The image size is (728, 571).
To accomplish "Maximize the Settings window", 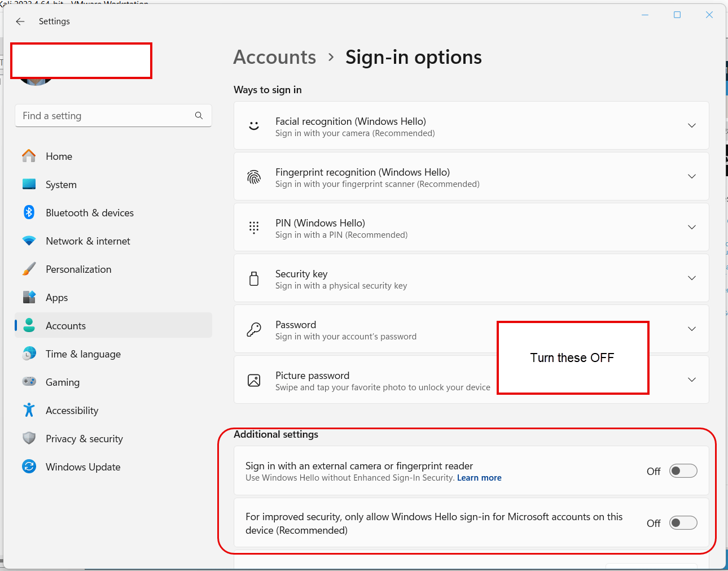I will pyautogui.click(x=677, y=15).
